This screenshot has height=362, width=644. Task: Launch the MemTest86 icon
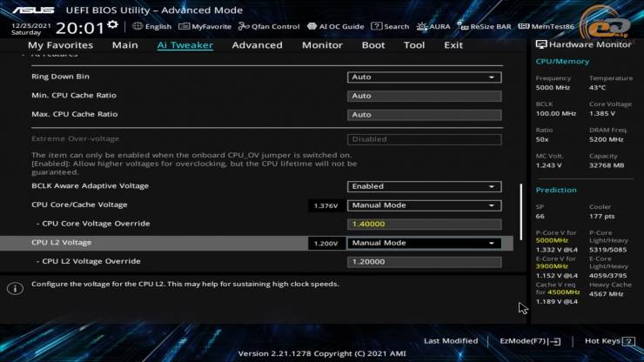(x=524, y=26)
